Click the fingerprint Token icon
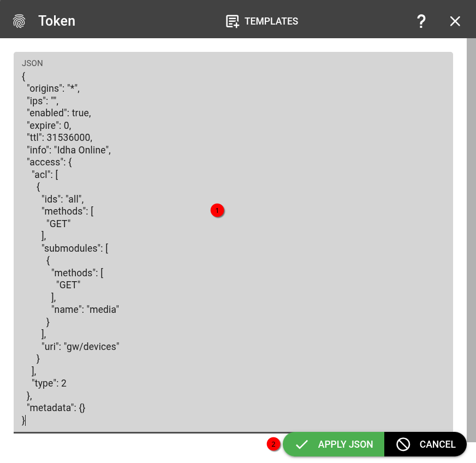The width and height of the screenshot is (476, 463). [x=19, y=21]
